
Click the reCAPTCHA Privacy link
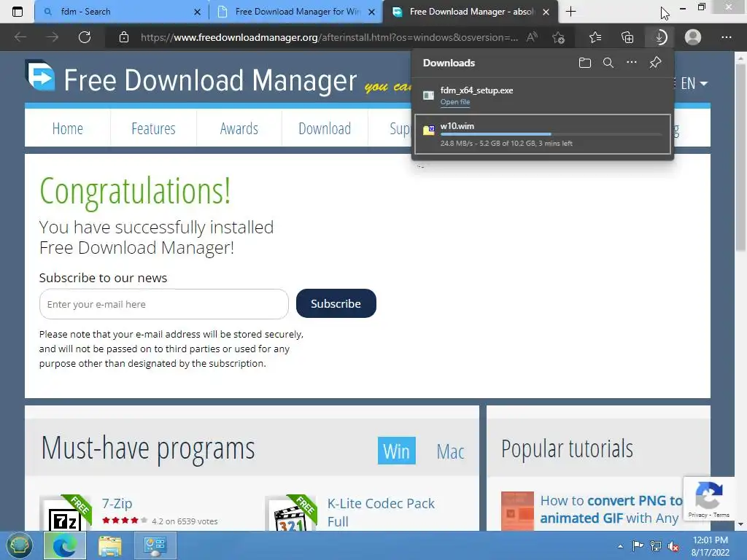(x=697, y=515)
